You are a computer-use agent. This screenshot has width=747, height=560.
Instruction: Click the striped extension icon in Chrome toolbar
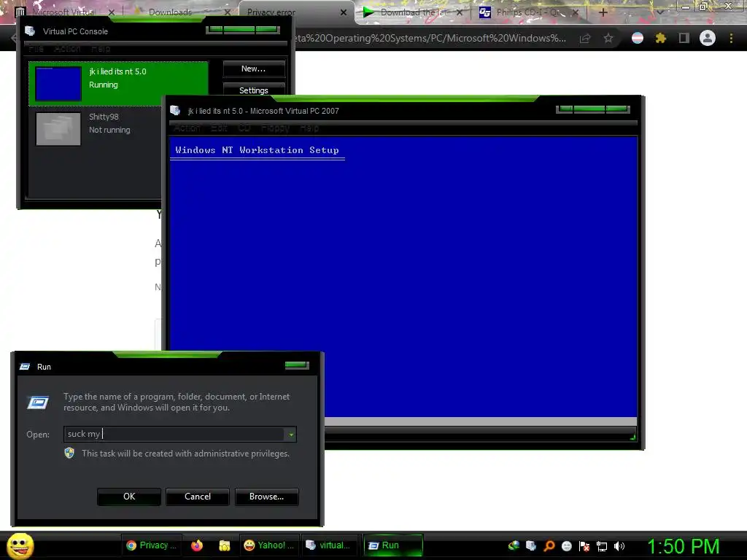pos(638,38)
